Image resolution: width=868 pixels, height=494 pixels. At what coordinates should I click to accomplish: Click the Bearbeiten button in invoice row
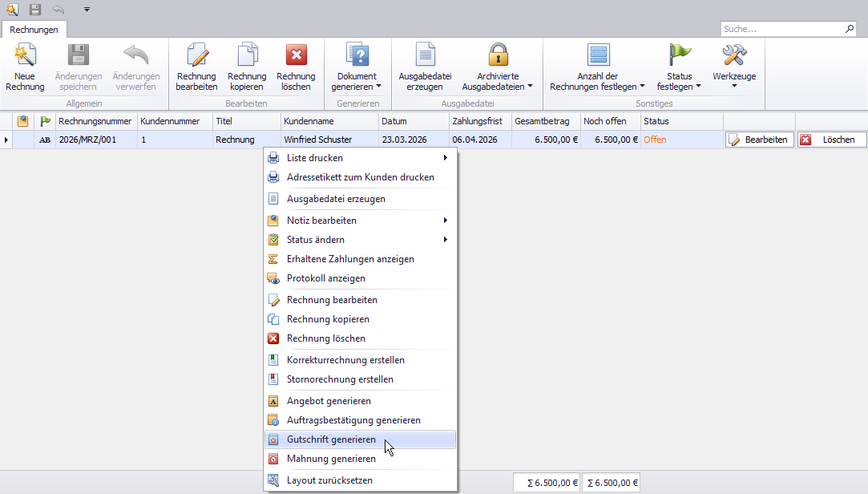coord(759,140)
